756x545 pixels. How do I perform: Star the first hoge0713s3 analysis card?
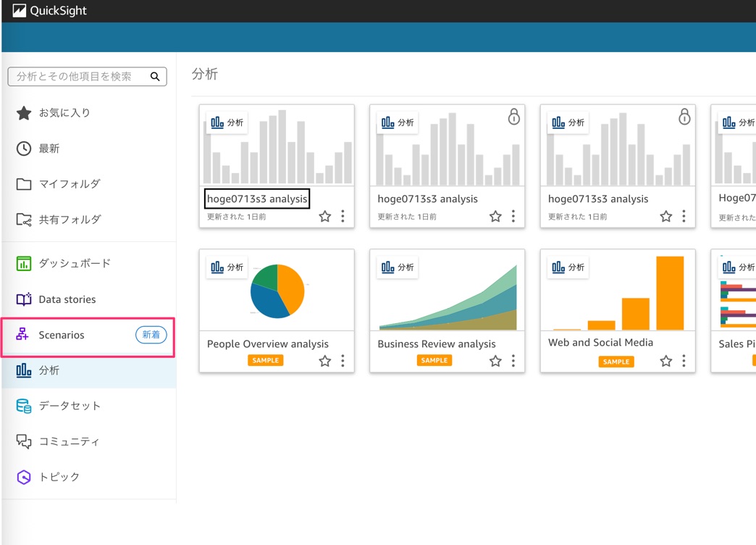point(325,216)
